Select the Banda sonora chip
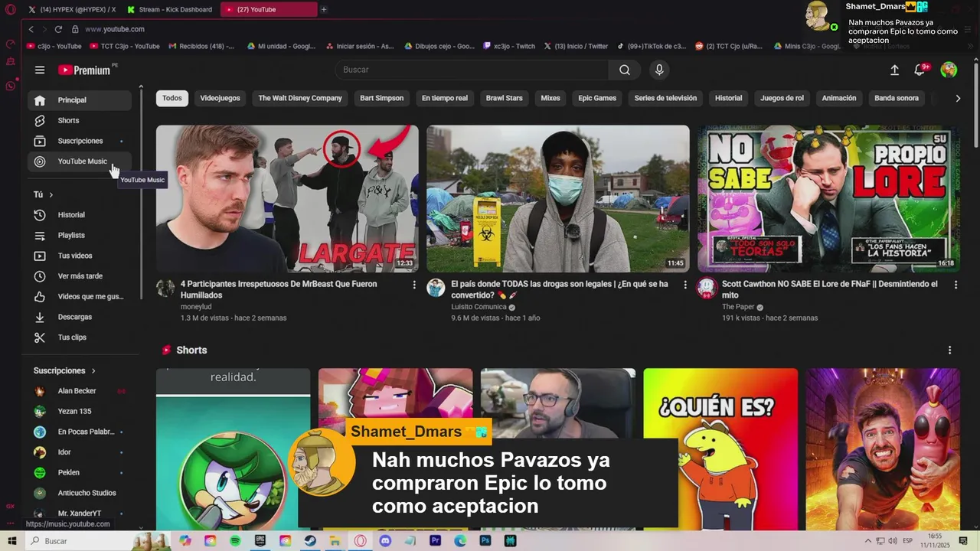This screenshot has width=980, height=551. (x=897, y=98)
